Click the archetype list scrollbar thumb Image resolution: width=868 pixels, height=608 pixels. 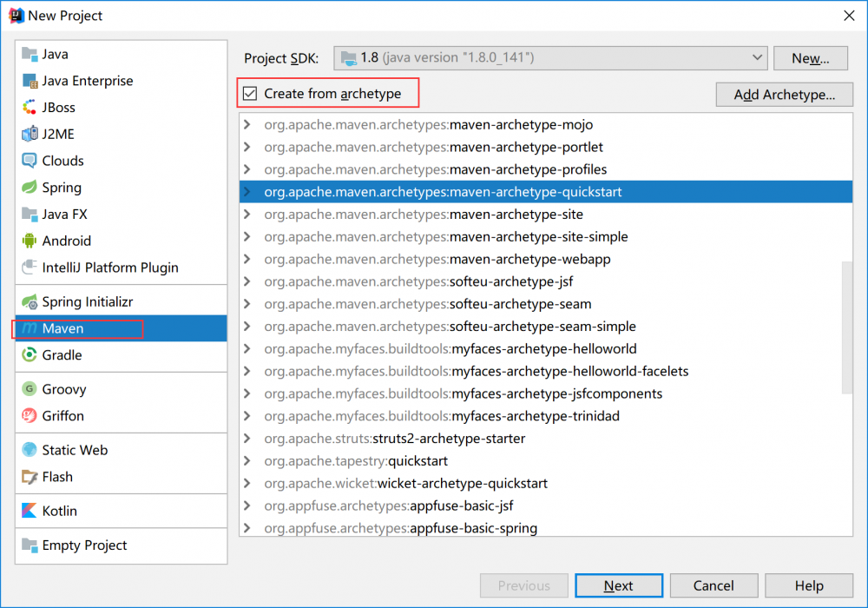click(x=847, y=327)
